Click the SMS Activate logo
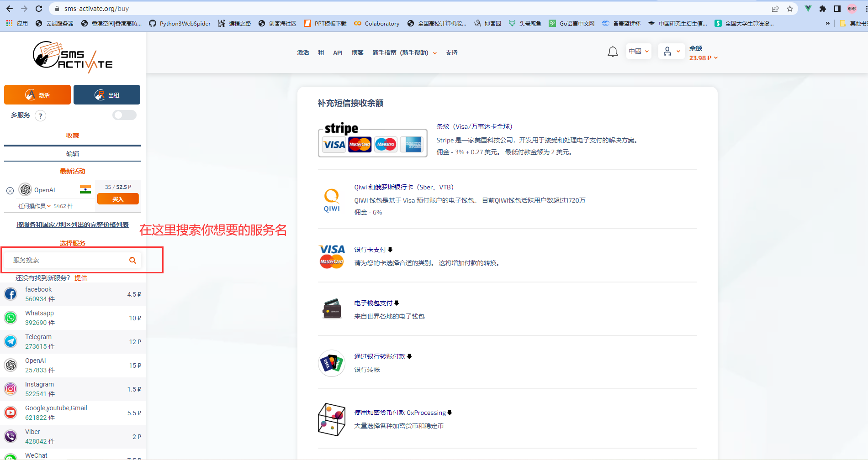This screenshot has width=868, height=460. click(73, 57)
